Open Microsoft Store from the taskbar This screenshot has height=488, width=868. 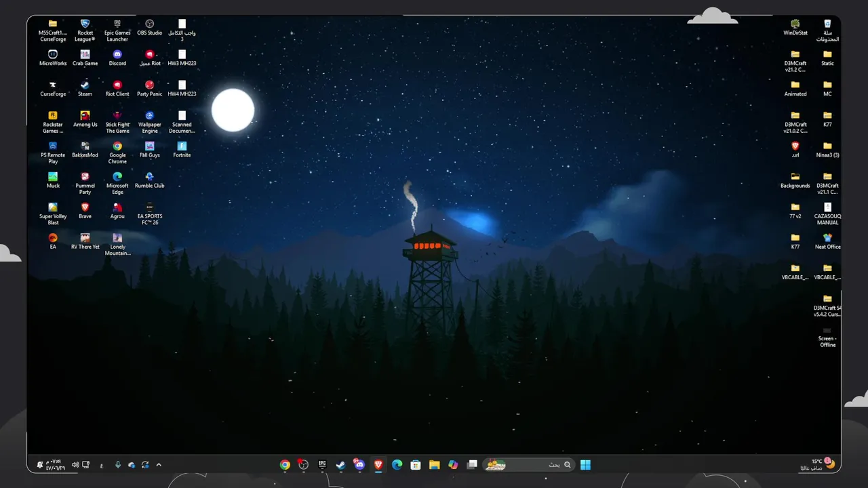pos(416,465)
